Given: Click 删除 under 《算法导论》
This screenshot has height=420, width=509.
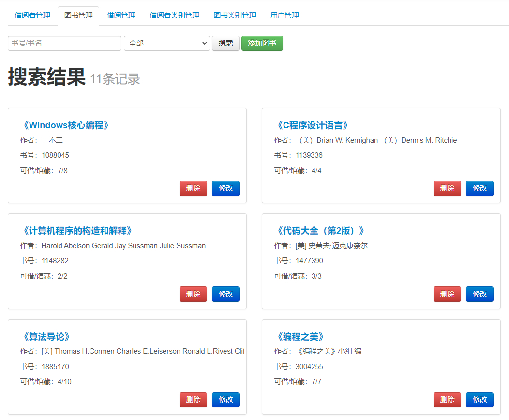Looking at the screenshot, I should [193, 400].
